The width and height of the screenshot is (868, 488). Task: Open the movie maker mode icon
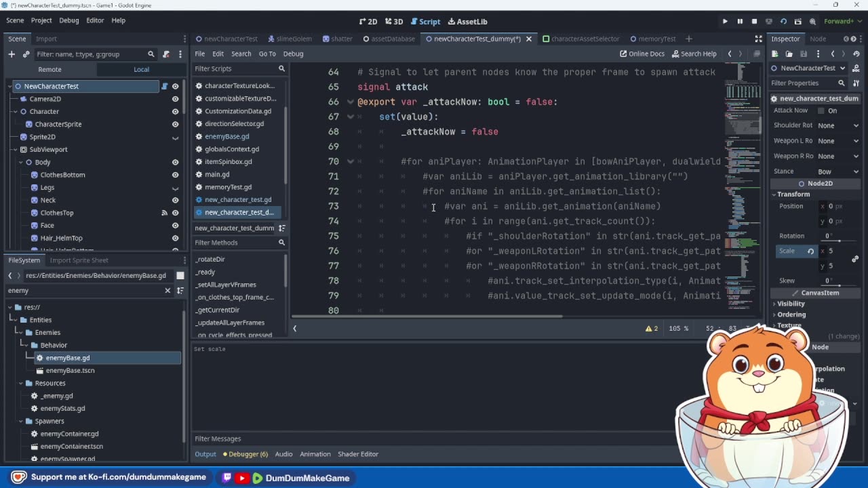(812, 21)
